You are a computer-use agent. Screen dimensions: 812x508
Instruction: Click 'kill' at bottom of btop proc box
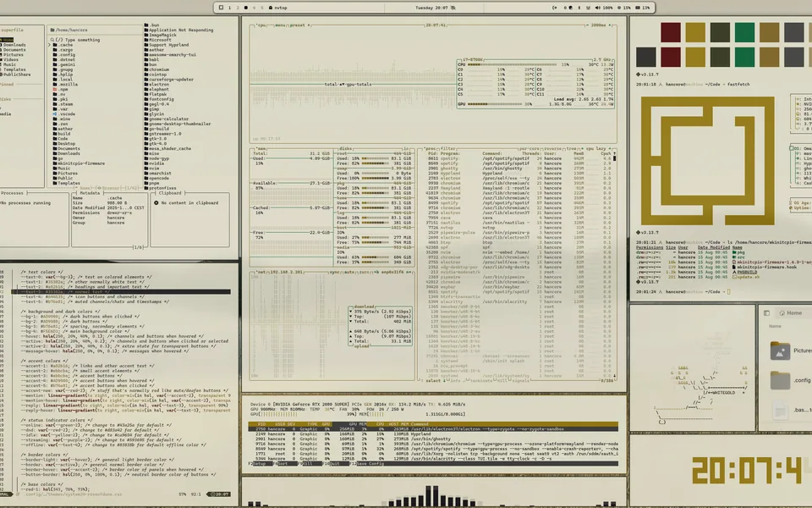click(x=502, y=380)
